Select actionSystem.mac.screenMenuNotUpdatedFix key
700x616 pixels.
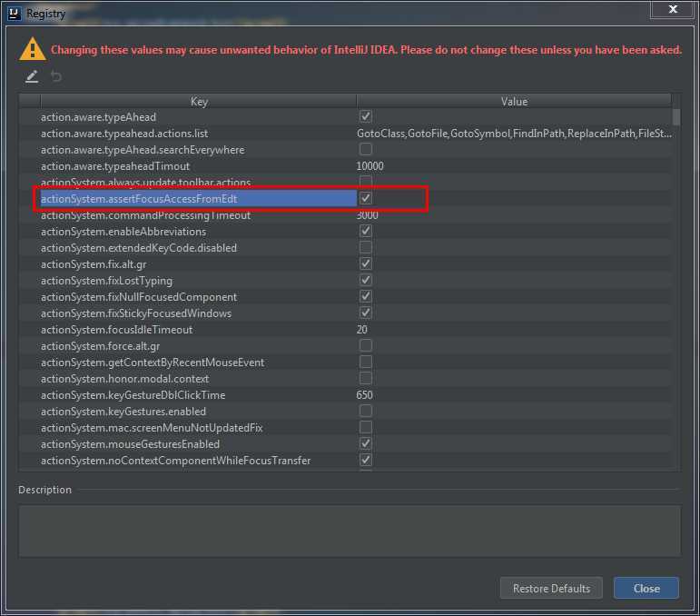152,428
